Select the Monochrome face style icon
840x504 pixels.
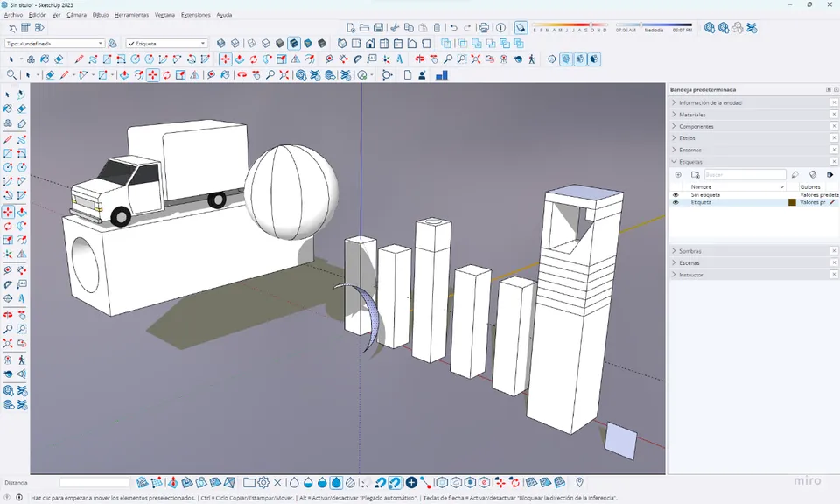pos(321,44)
